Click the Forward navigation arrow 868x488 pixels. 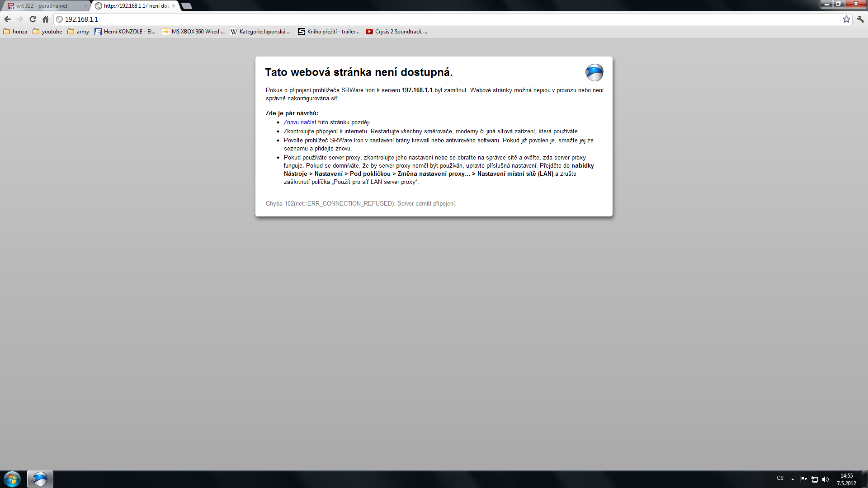[20, 19]
